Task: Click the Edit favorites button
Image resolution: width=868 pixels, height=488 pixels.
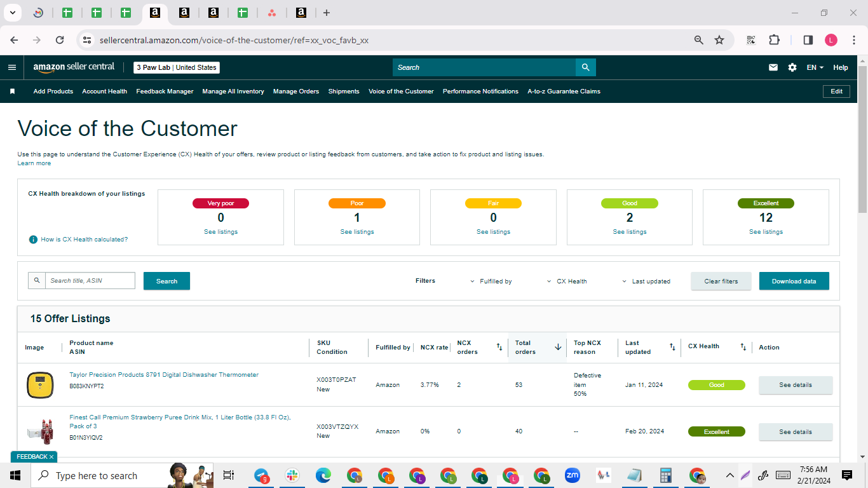Action: point(836,91)
